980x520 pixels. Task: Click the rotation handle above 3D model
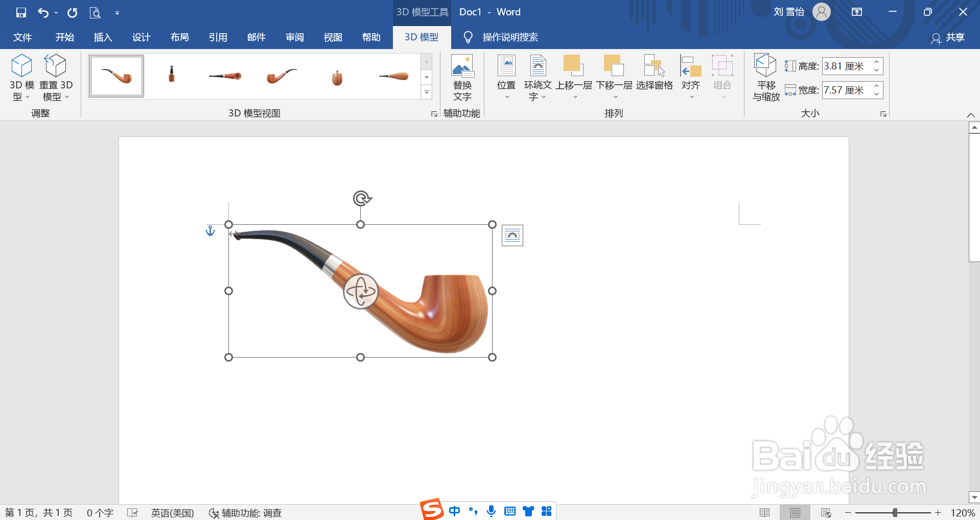(x=362, y=198)
